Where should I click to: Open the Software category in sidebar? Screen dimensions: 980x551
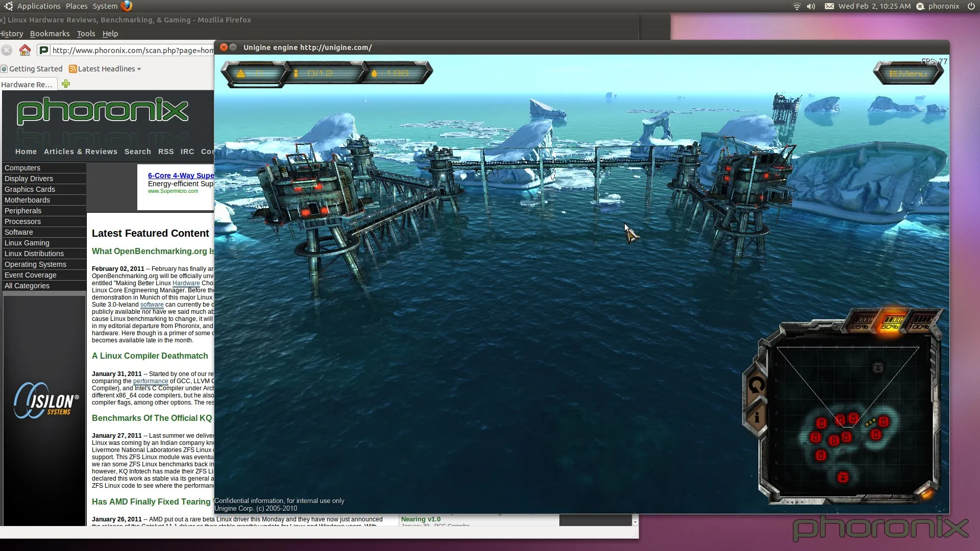pos(44,232)
